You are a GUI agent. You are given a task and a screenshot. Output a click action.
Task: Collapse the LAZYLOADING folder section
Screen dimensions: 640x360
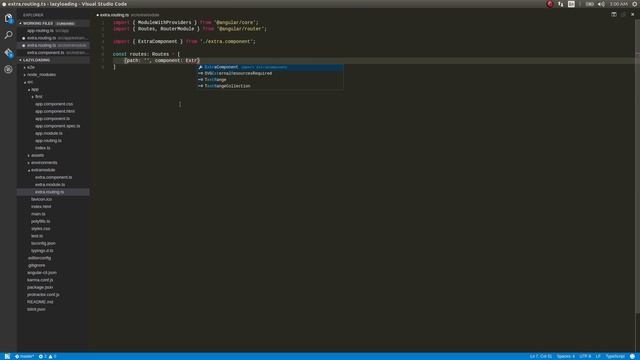(53, 60)
